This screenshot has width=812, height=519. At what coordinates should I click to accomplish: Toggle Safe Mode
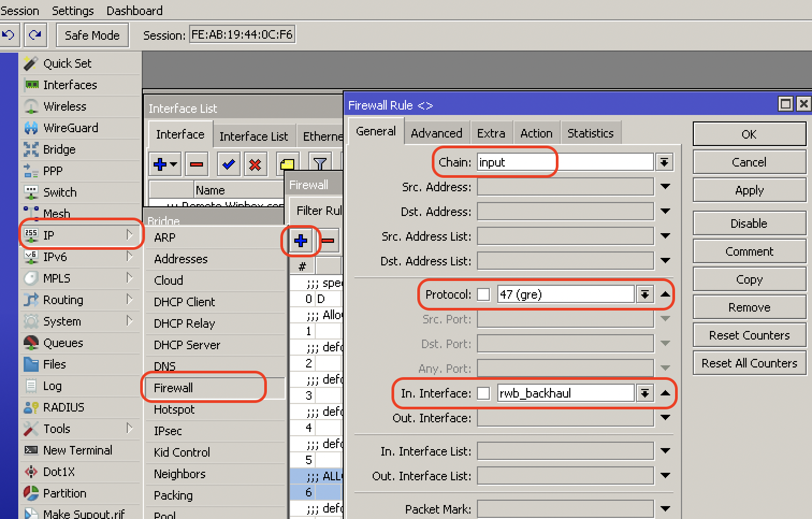[92, 35]
